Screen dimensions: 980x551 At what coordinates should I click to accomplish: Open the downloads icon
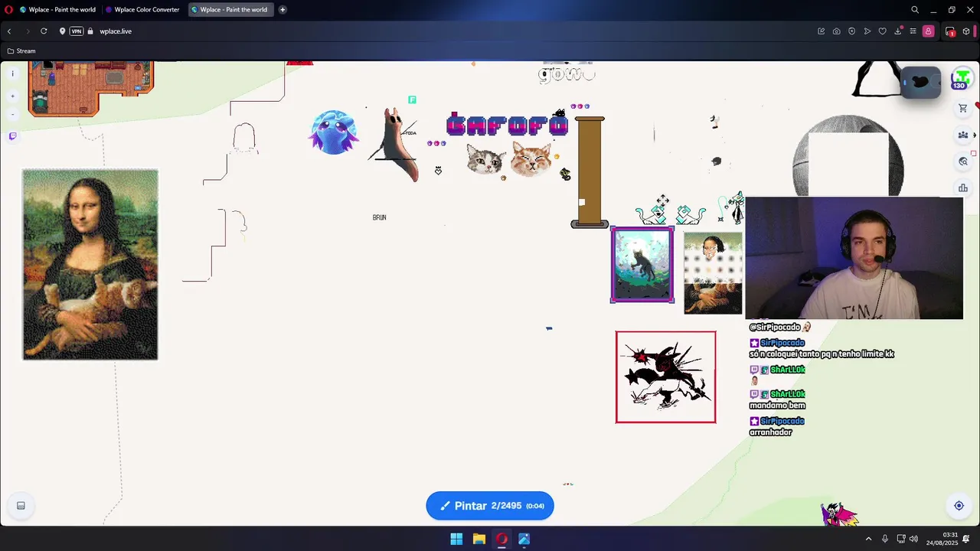pyautogui.click(x=897, y=31)
